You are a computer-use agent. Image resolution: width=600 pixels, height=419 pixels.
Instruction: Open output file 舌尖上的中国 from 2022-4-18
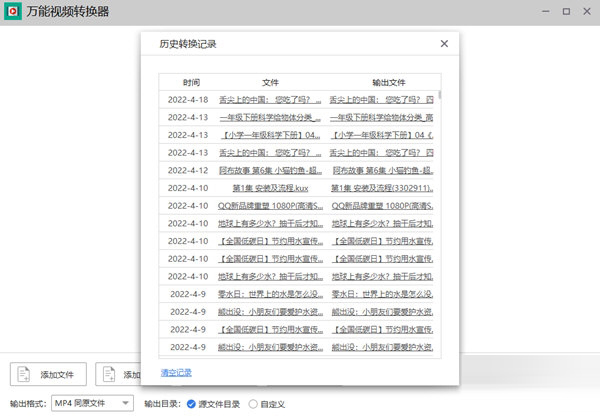pyautogui.click(x=382, y=100)
